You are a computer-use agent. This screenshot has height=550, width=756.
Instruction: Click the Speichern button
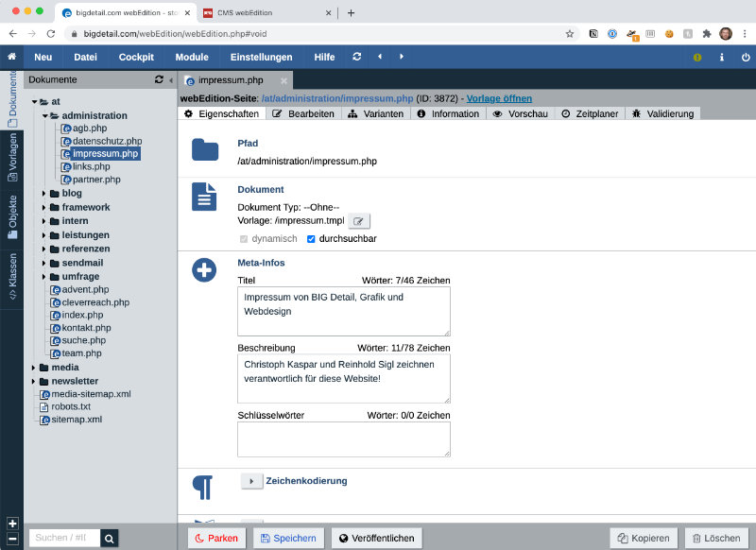click(x=288, y=538)
